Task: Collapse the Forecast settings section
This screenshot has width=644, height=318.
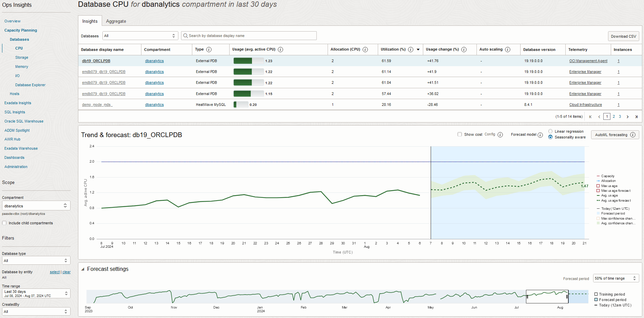Action: pos(82,269)
